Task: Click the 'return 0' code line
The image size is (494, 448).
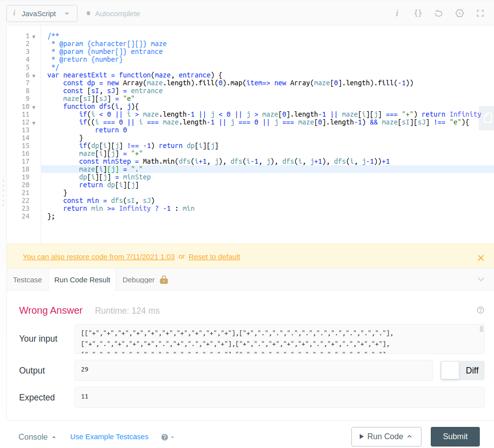Action: pos(111,130)
